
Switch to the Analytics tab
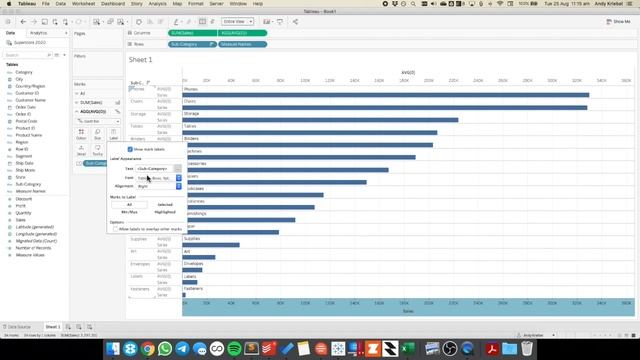point(39,33)
